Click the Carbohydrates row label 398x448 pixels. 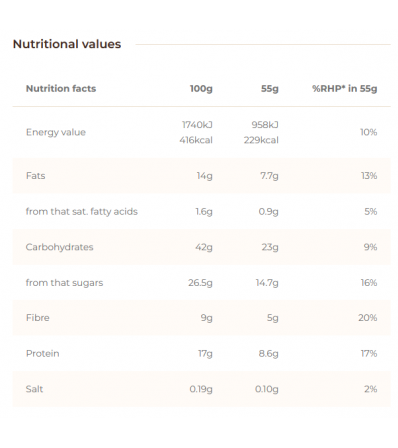(x=60, y=247)
